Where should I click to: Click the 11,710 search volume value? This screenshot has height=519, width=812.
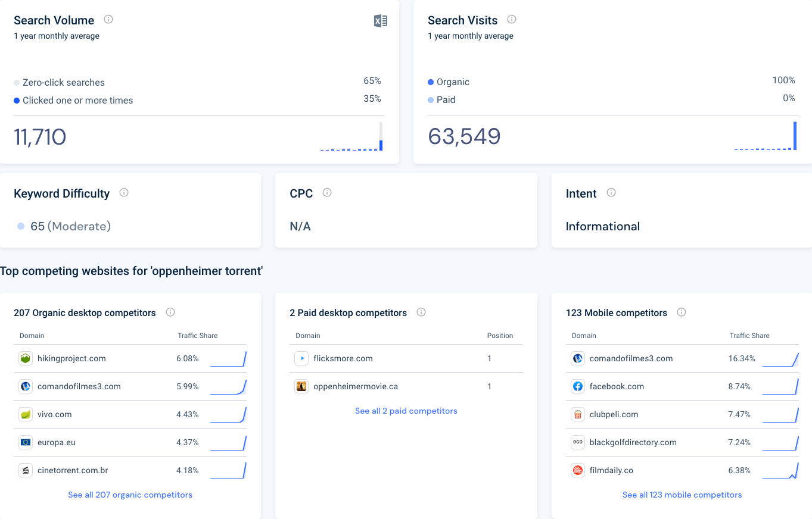coord(40,137)
